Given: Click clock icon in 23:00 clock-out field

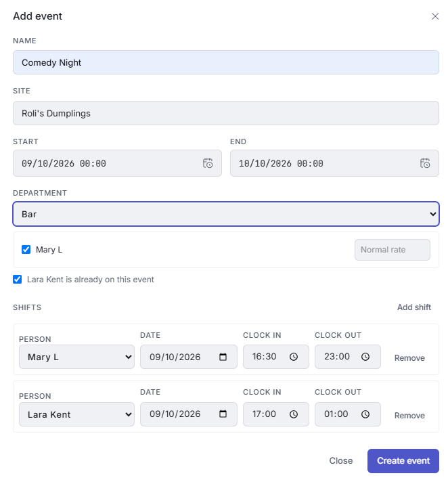Looking at the screenshot, I should (x=365, y=357).
